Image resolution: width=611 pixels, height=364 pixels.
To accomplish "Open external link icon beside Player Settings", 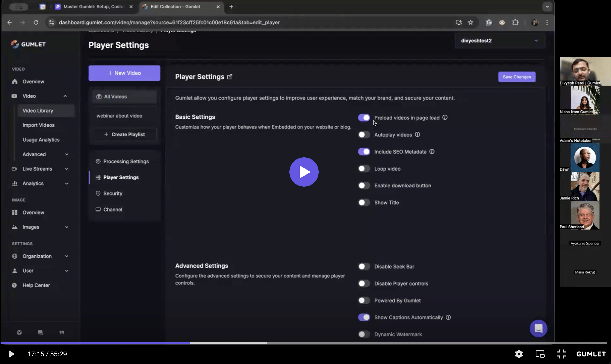I will pyautogui.click(x=229, y=77).
